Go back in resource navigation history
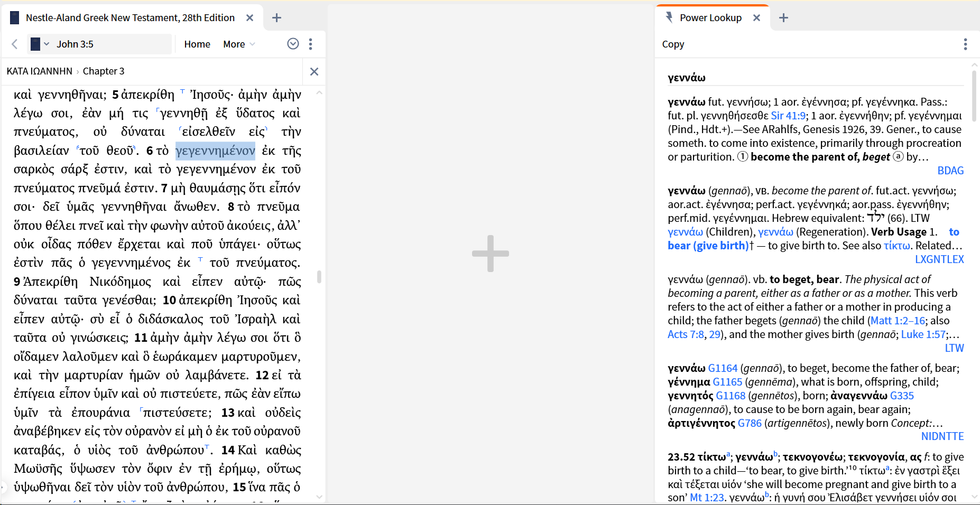This screenshot has width=980, height=505. [15, 44]
